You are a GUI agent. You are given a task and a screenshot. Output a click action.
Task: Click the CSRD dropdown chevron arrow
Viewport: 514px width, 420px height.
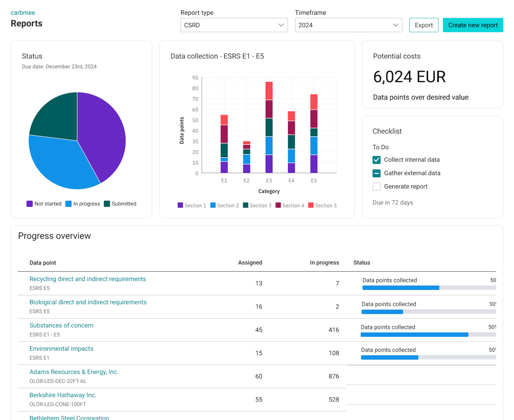tap(281, 25)
